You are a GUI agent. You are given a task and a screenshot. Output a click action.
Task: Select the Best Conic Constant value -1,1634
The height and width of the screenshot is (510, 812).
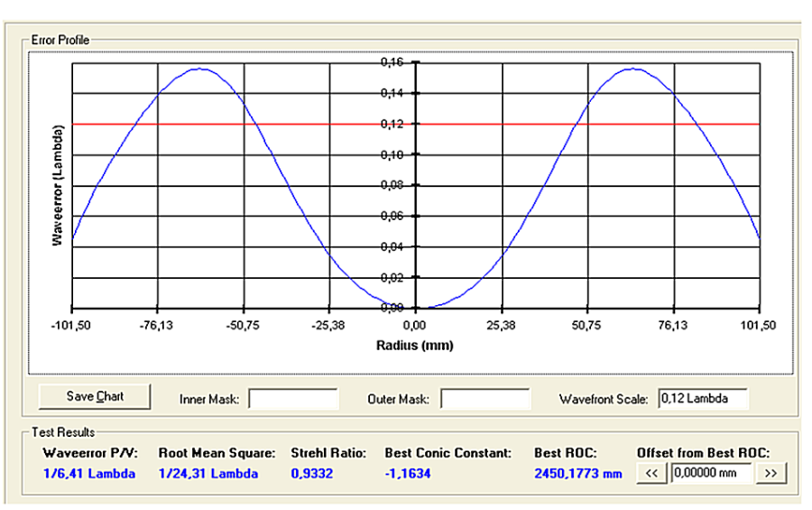click(408, 474)
